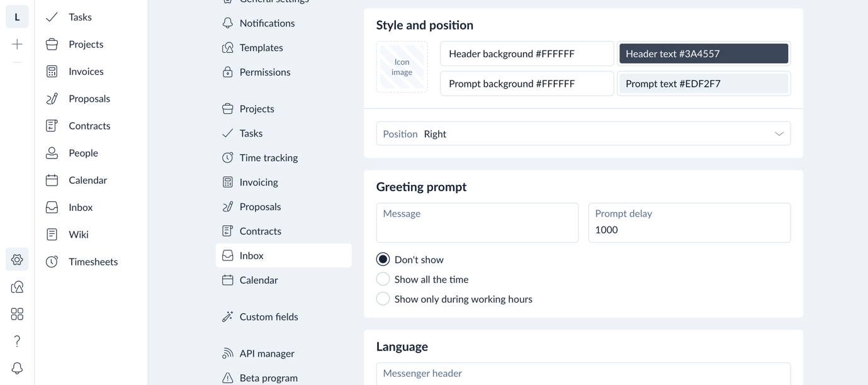Image resolution: width=868 pixels, height=385 pixels.
Task: Click the plus icon below workspace avatar
Action: click(17, 44)
